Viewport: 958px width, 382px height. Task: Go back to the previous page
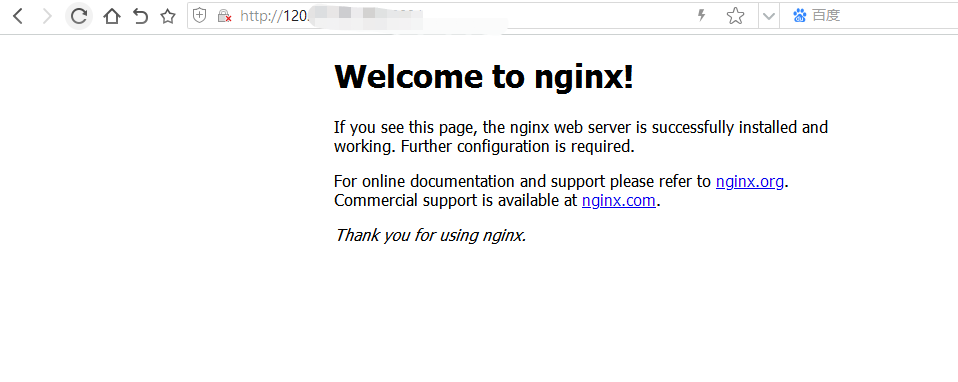(x=18, y=16)
